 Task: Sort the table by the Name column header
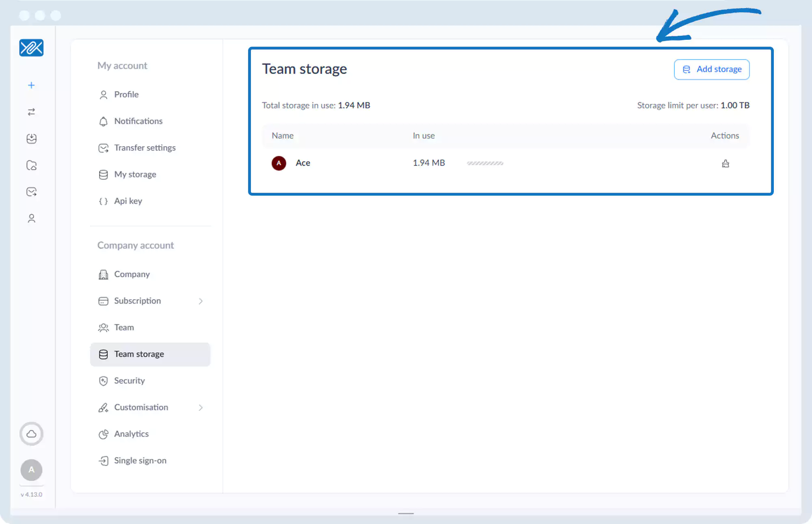(282, 136)
